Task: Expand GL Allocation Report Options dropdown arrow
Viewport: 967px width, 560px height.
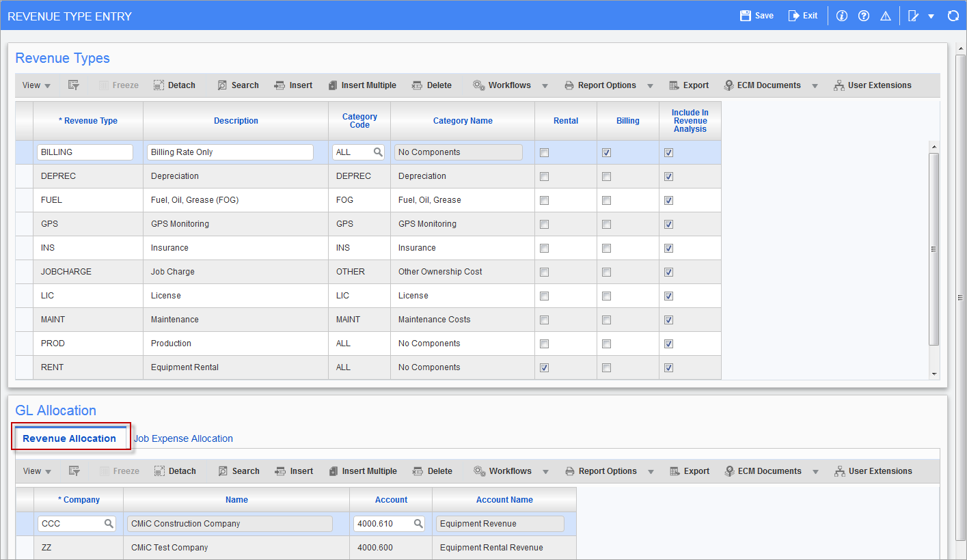Action: click(x=651, y=472)
